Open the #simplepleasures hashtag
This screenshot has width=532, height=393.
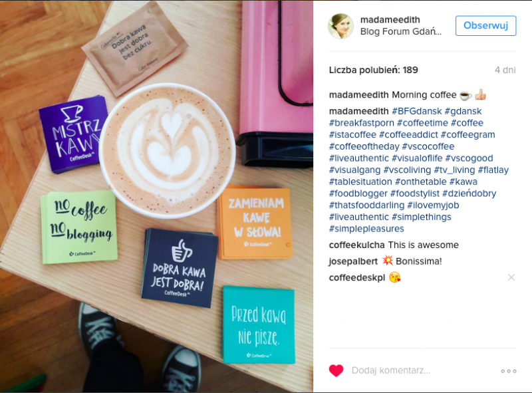[x=366, y=229]
